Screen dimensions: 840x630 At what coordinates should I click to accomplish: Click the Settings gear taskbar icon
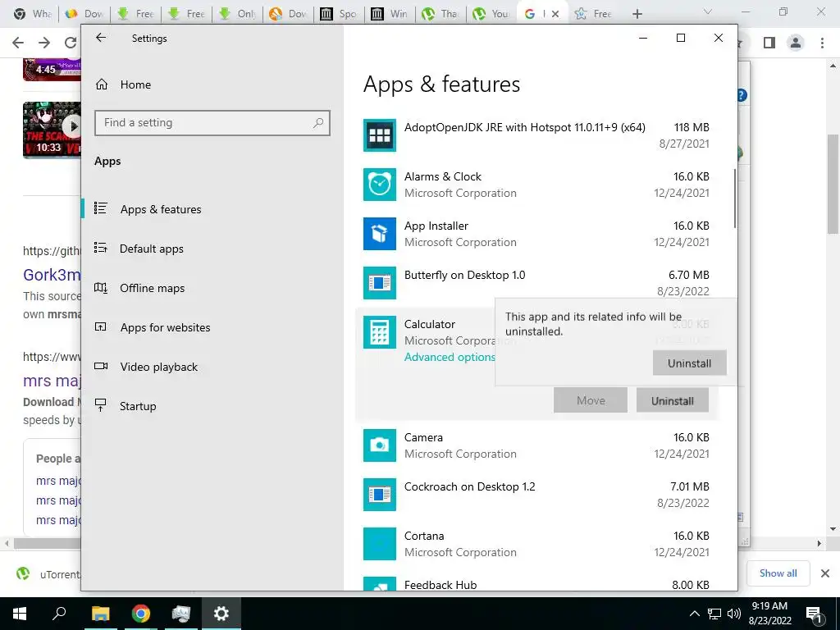click(221, 614)
